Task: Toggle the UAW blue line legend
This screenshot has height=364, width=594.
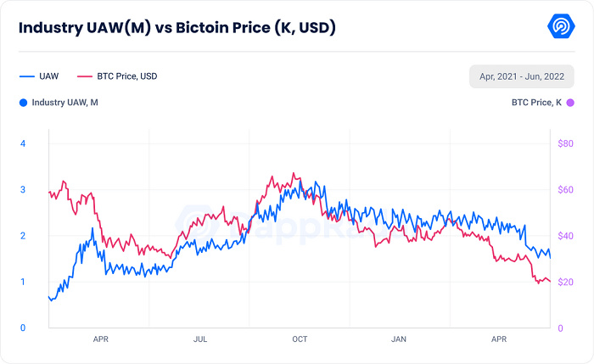Action: click(x=39, y=76)
